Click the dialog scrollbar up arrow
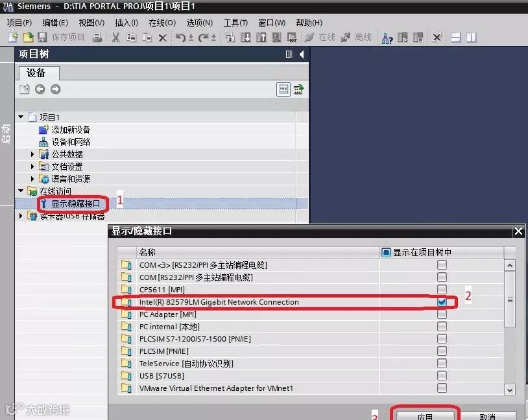 [510, 266]
